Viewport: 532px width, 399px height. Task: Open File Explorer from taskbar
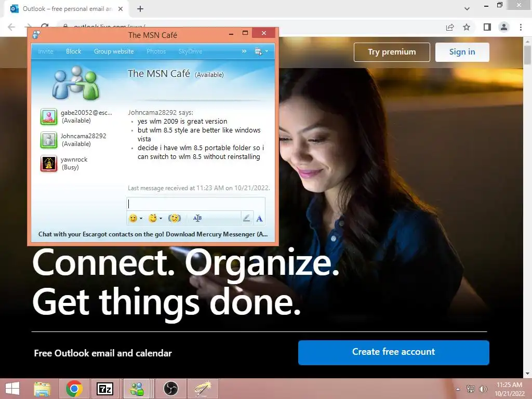(x=42, y=389)
